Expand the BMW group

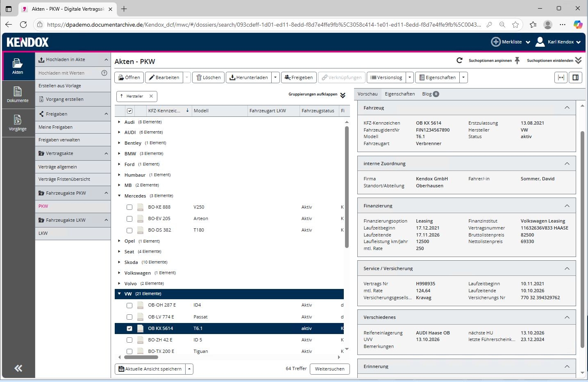[x=119, y=154]
